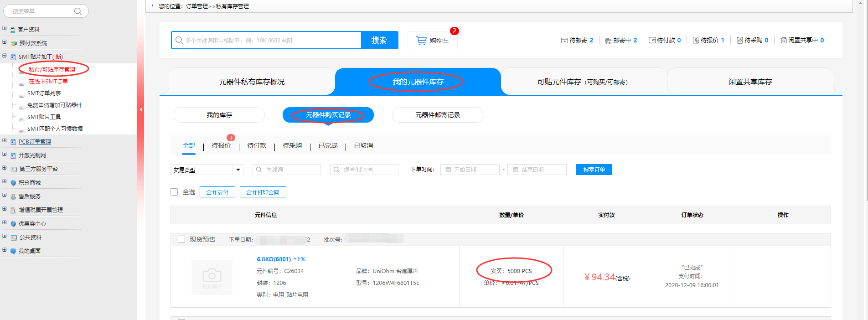Click the 待邮寄 status icon

click(x=564, y=41)
